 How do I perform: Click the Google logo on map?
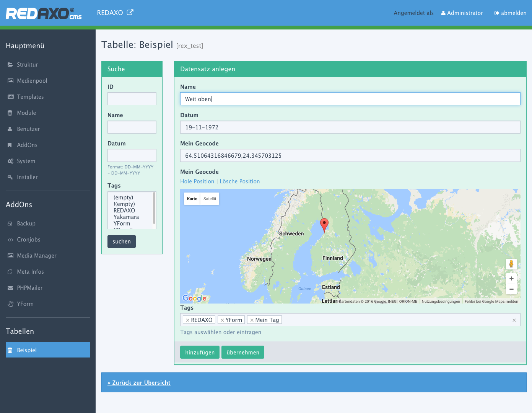pyautogui.click(x=195, y=298)
